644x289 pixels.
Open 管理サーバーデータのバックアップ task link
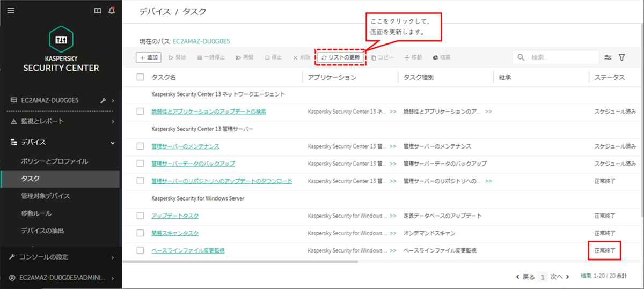[x=193, y=164]
